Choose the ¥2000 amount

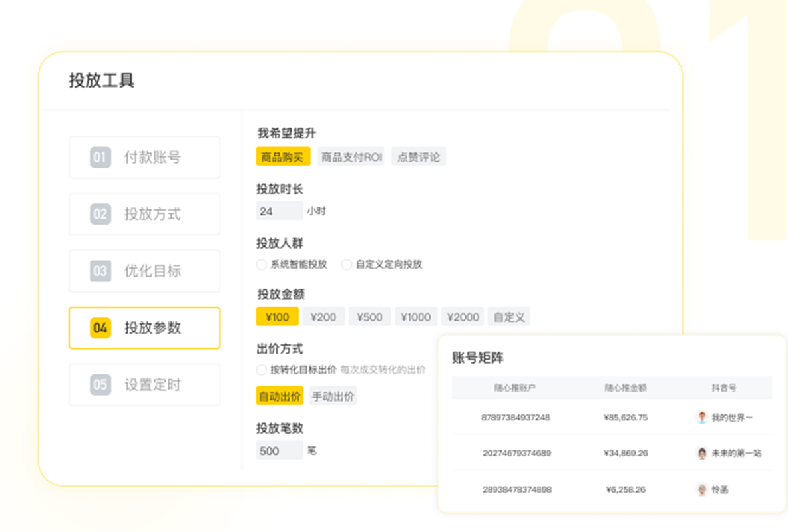(x=463, y=317)
